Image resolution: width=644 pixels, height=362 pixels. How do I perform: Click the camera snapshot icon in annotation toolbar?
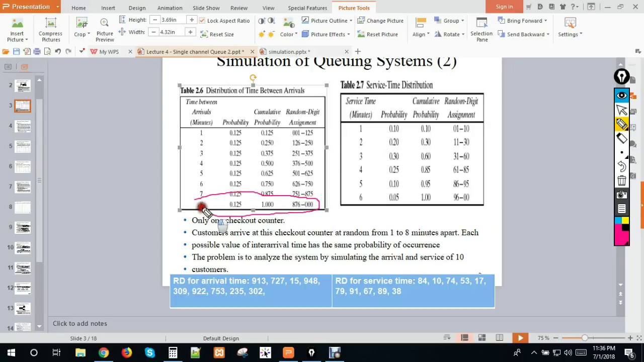click(622, 195)
